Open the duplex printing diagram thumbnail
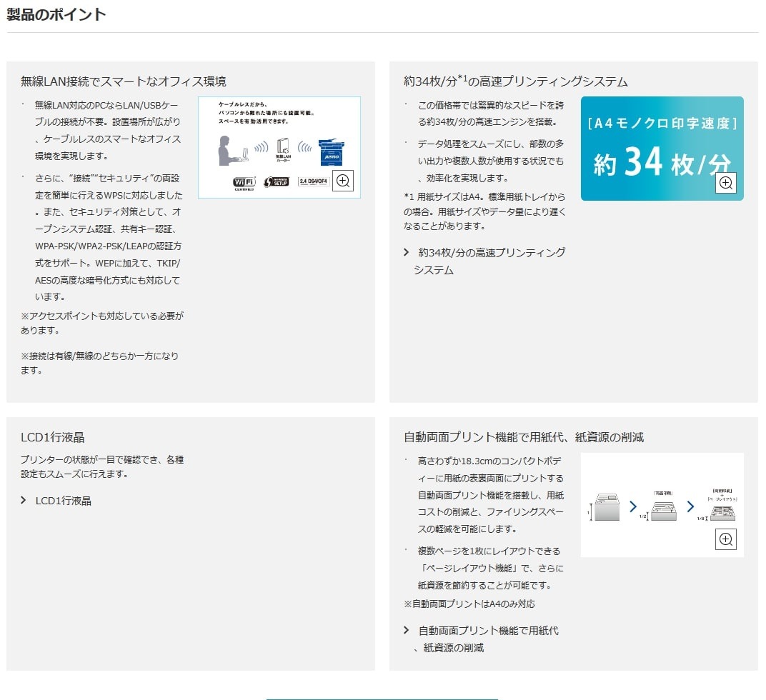This screenshot has height=700, width=766. [662, 505]
